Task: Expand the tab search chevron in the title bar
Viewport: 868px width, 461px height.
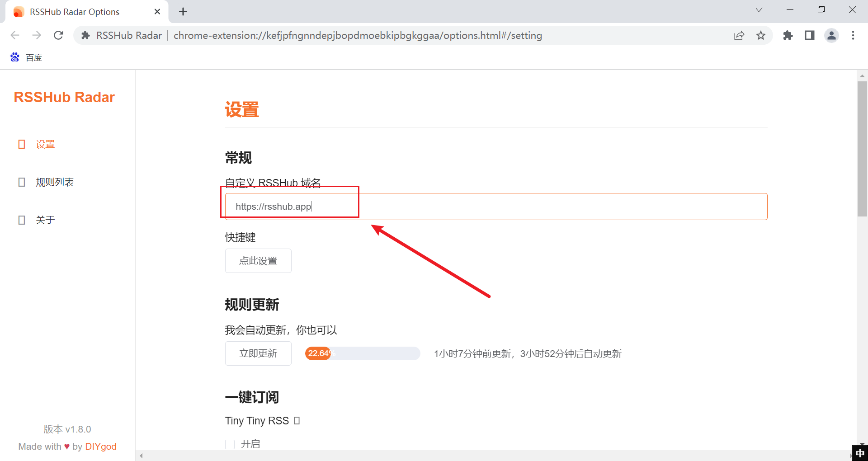Action: (759, 10)
